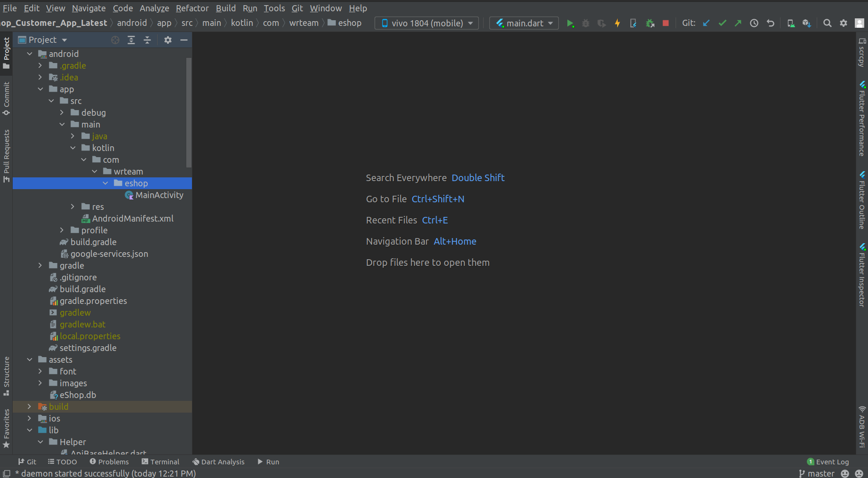Select opened file locate target icon
This screenshot has width=868, height=478.
pyautogui.click(x=115, y=40)
